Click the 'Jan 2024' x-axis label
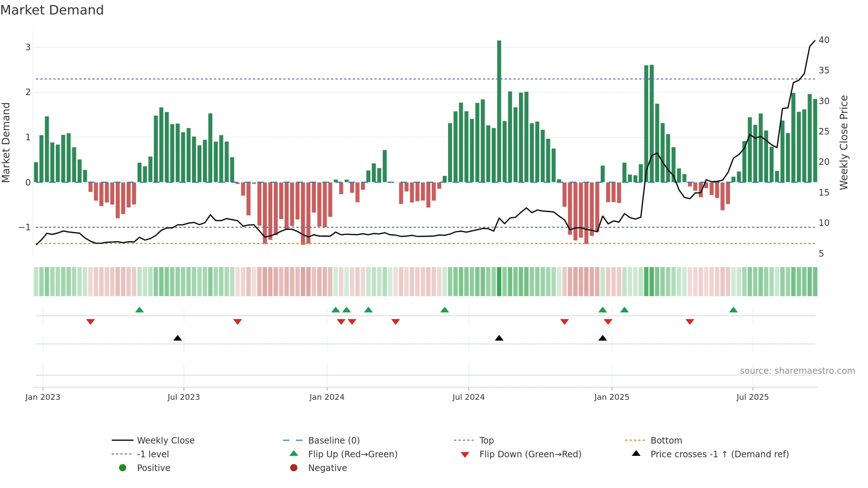 click(327, 397)
